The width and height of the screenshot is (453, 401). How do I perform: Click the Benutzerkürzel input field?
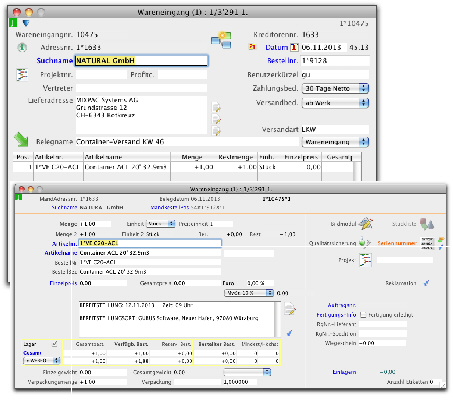click(335, 75)
